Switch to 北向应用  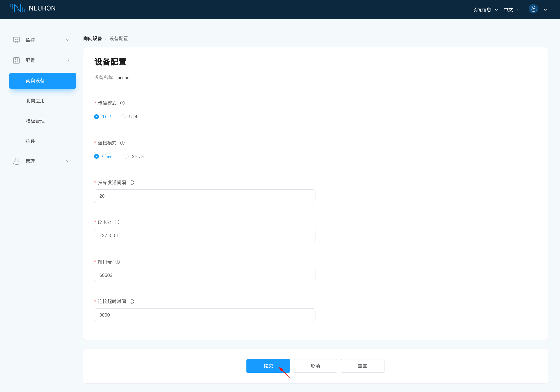pos(35,101)
